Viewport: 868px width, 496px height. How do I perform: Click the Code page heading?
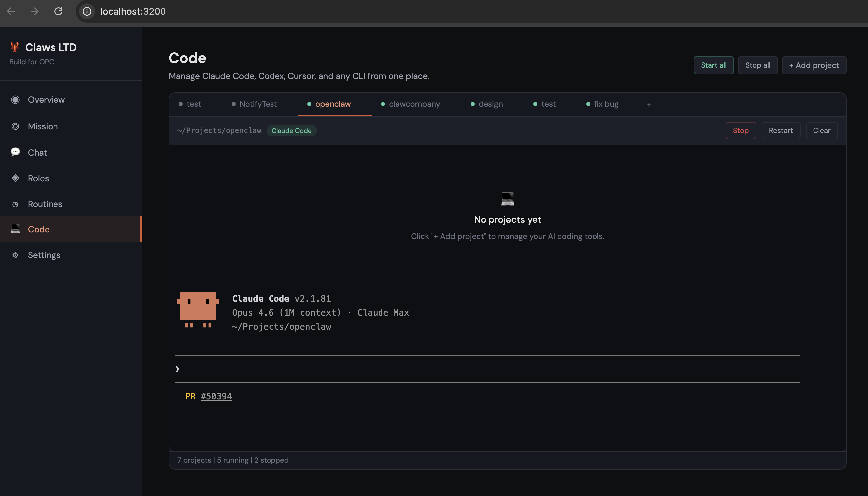click(x=187, y=58)
